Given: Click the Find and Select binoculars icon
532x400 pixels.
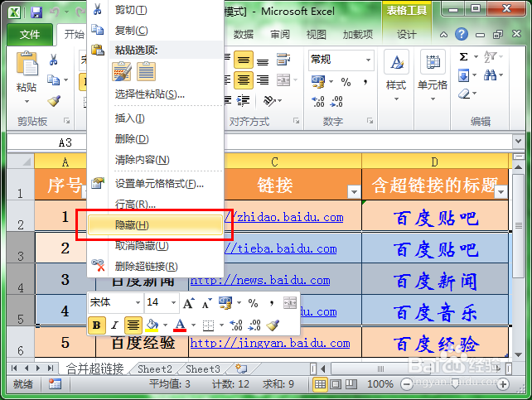Looking at the screenshot, I should pos(491,75).
